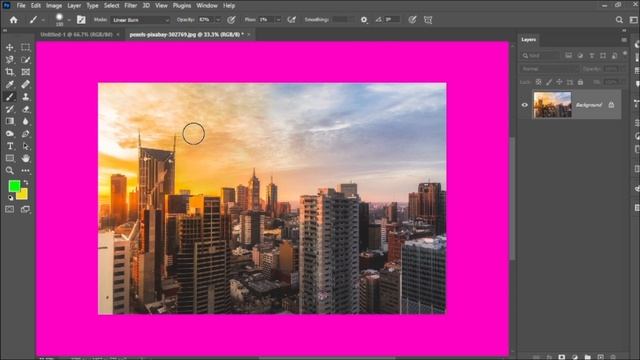
Task: Toggle the brush settings panel
Action: 81,20
